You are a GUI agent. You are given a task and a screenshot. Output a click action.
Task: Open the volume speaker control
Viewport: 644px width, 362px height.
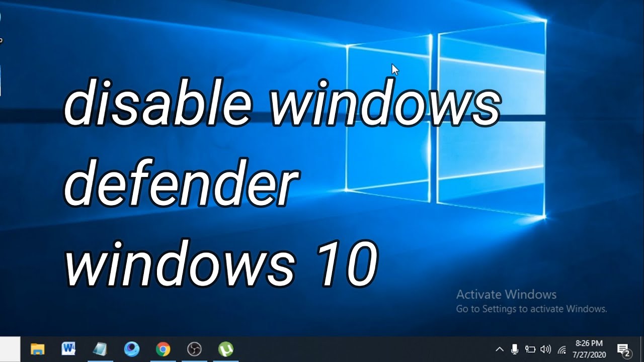tap(545, 349)
